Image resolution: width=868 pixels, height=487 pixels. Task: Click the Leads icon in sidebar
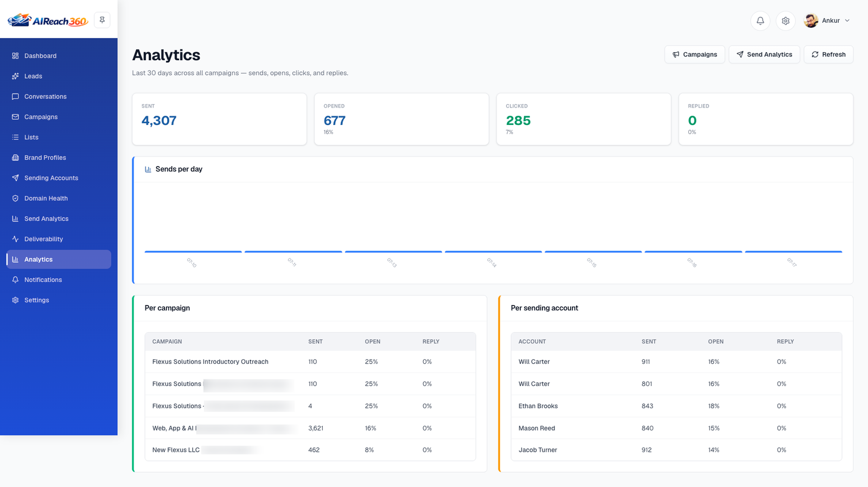[x=15, y=76]
